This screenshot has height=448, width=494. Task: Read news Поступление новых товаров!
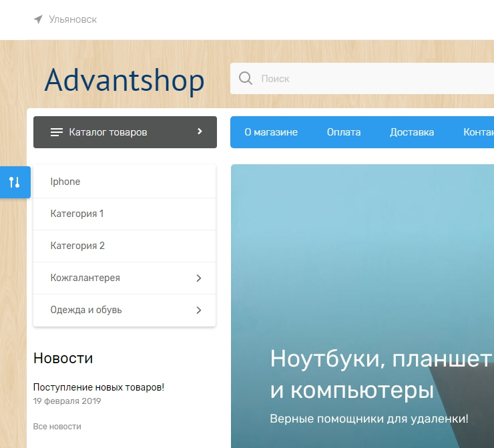pos(98,387)
